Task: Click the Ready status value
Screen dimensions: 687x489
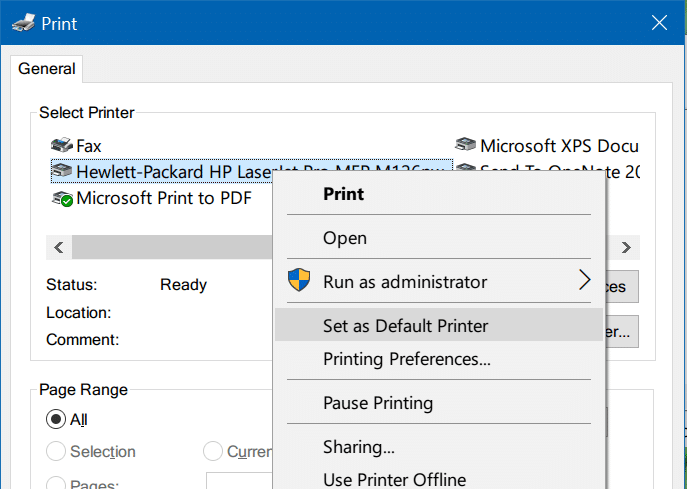Action: [183, 285]
